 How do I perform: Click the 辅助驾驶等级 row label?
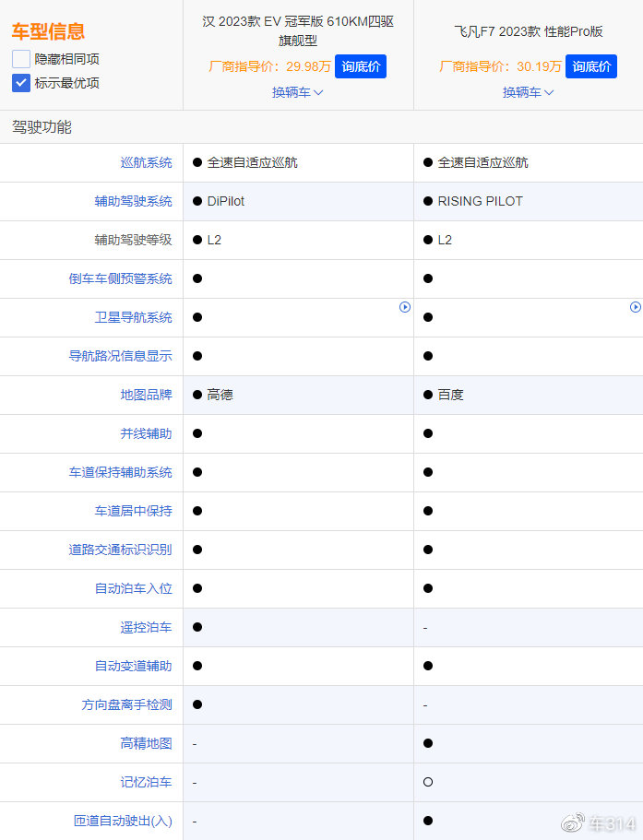[x=134, y=240]
